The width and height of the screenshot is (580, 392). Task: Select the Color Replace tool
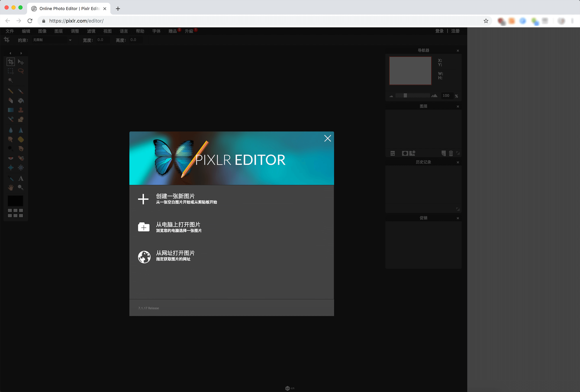[x=10, y=119]
